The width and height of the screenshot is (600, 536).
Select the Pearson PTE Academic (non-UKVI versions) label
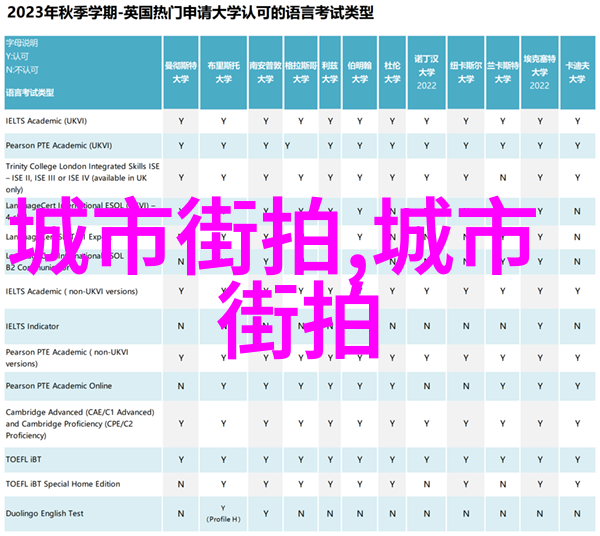[x=67, y=358]
